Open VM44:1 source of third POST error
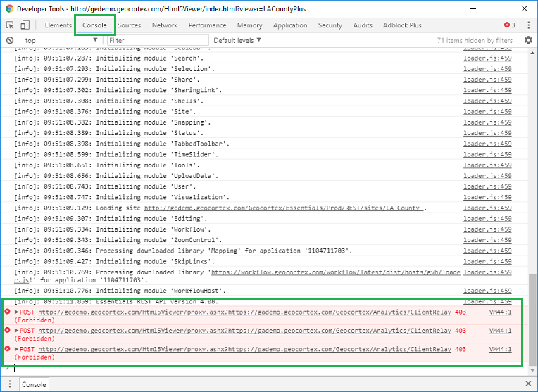Screen dimensions: 538x392 tap(500, 349)
